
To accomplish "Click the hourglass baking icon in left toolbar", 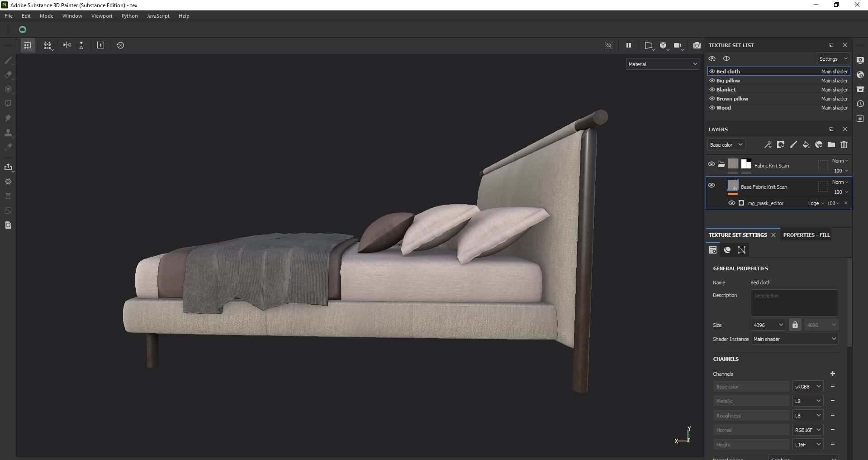I will click(x=8, y=196).
